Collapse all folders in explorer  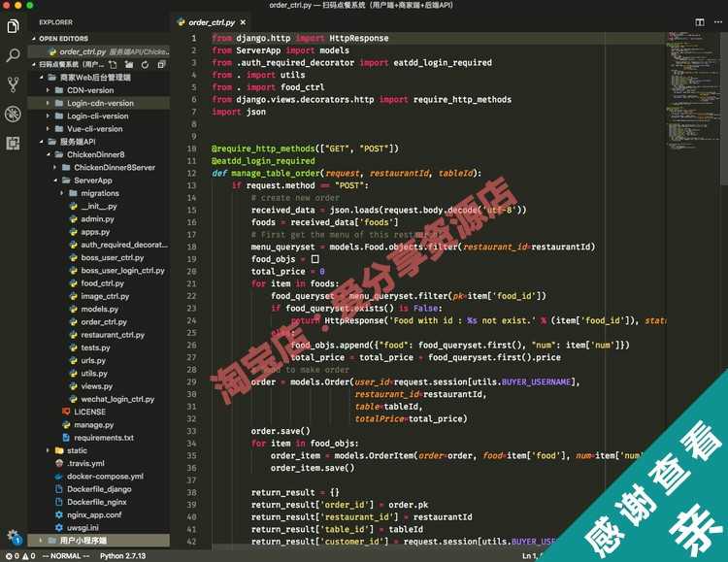[x=161, y=65]
